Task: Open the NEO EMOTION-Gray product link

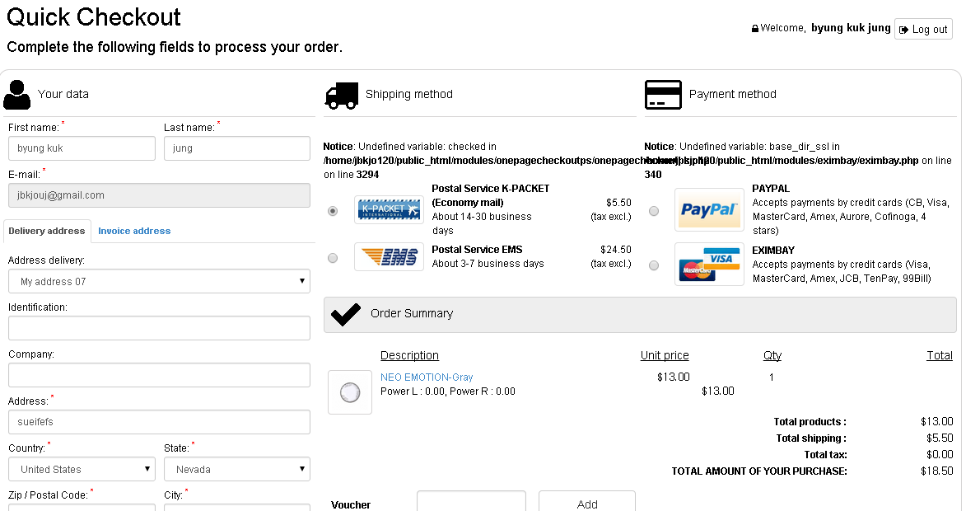Action: click(427, 377)
